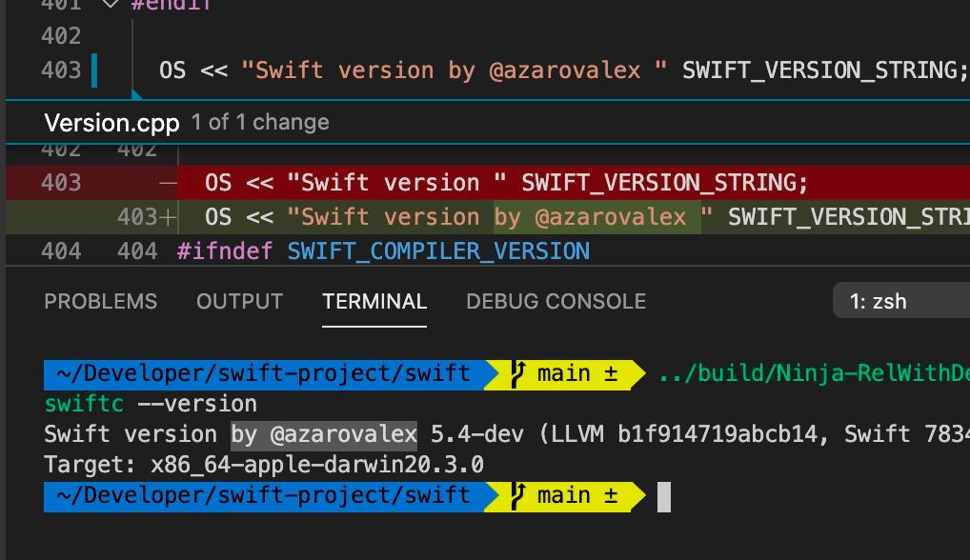Click the yellow 'main ±' segment of the lower prompt

(564, 497)
